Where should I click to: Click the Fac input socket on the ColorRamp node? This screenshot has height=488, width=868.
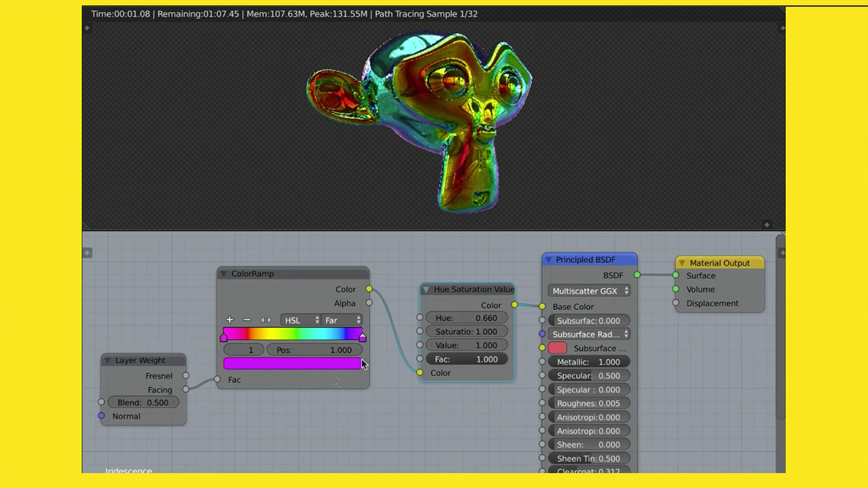coord(217,380)
